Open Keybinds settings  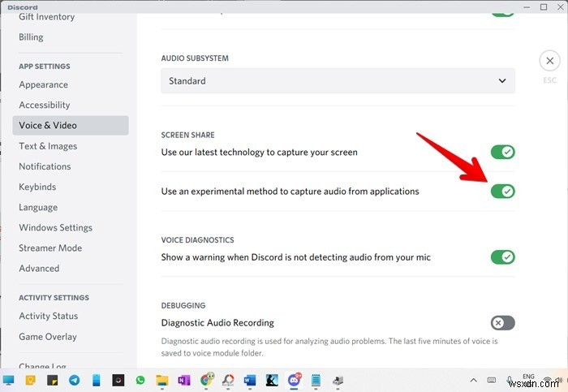[x=37, y=187]
